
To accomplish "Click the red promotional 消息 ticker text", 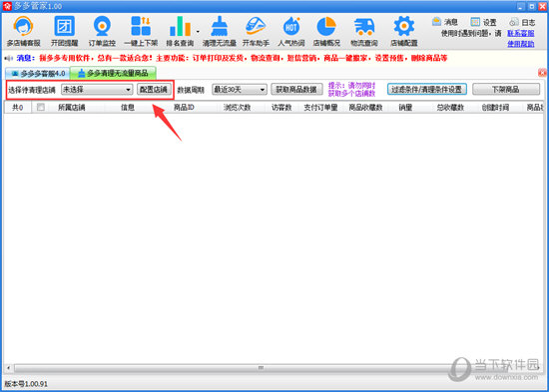I will [244, 58].
